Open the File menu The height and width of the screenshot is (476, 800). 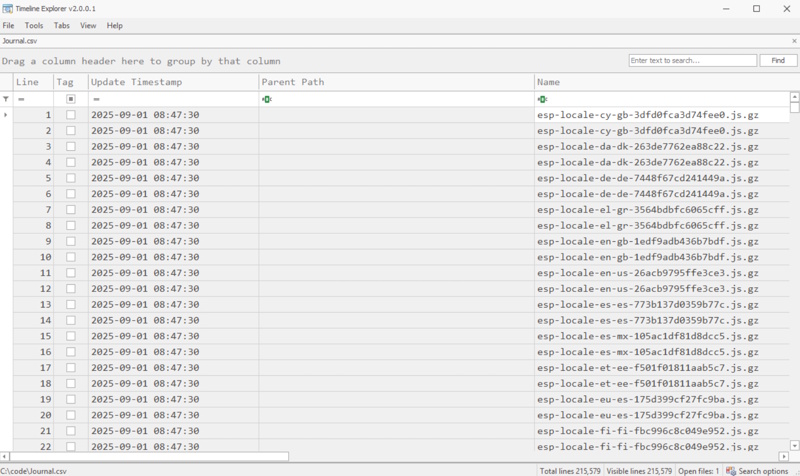[x=9, y=26]
